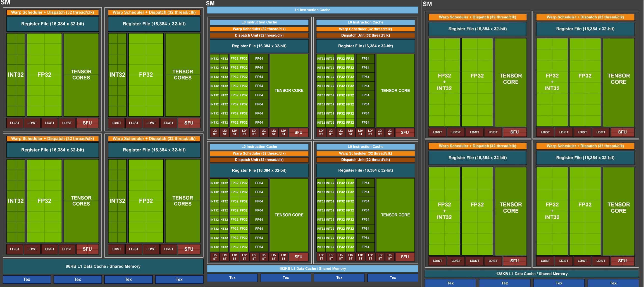Select the 128KB L1 Data Cache / Shared Memory strip
644x287 pixels.
click(532, 274)
